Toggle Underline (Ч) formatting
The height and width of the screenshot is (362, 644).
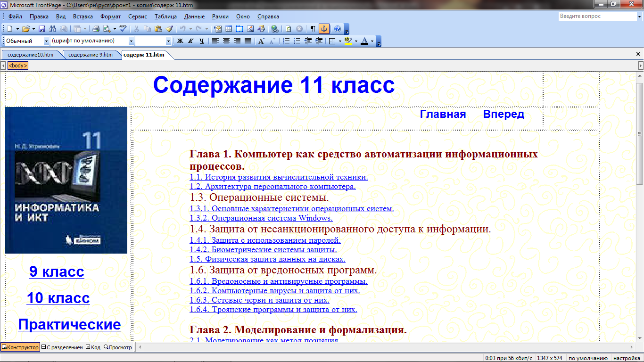click(202, 41)
